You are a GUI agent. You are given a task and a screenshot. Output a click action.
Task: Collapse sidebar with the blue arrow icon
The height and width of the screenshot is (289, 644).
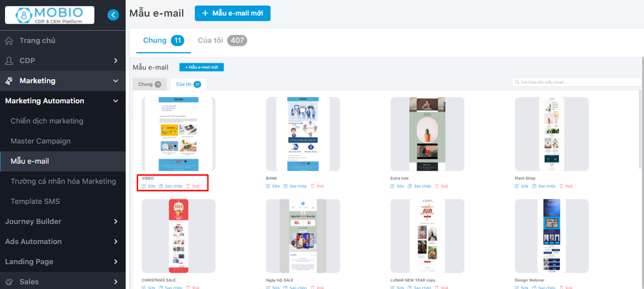(x=113, y=15)
